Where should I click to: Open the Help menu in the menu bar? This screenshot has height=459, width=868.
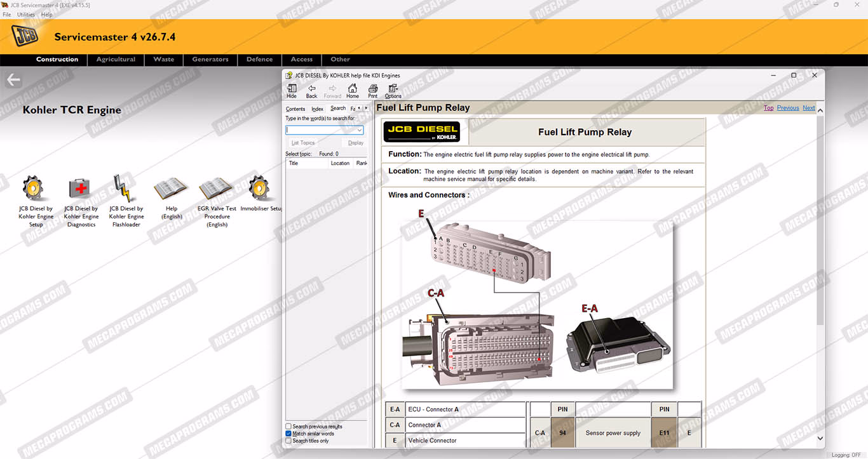(x=46, y=15)
